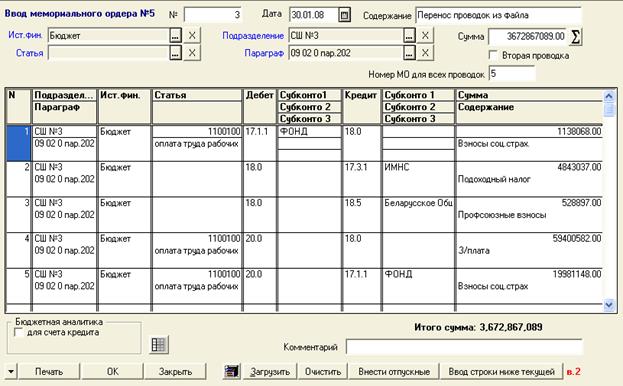623x386 pixels.
Task: Click the table grid icon below Бюджетная аналитика
Action: 159,344
